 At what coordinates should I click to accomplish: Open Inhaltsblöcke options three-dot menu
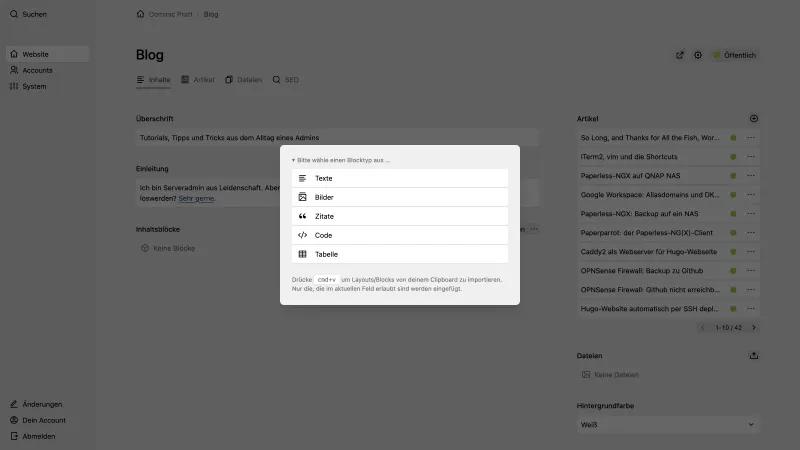tap(534, 229)
